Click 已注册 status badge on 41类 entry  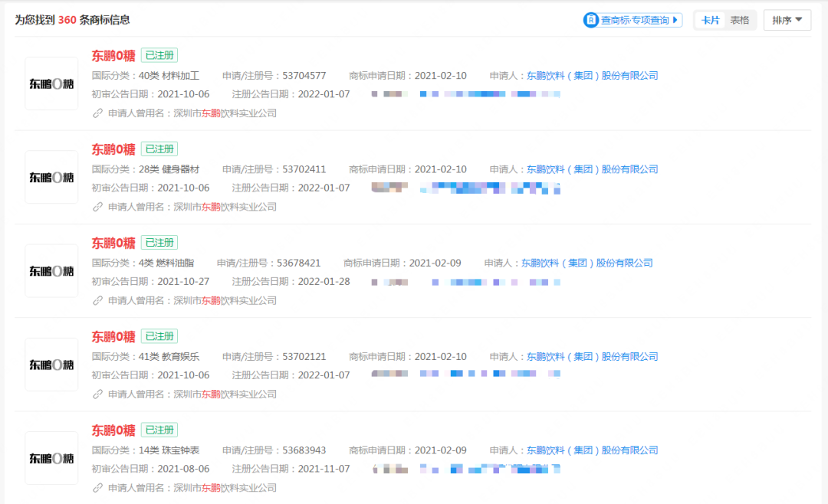(x=159, y=336)
